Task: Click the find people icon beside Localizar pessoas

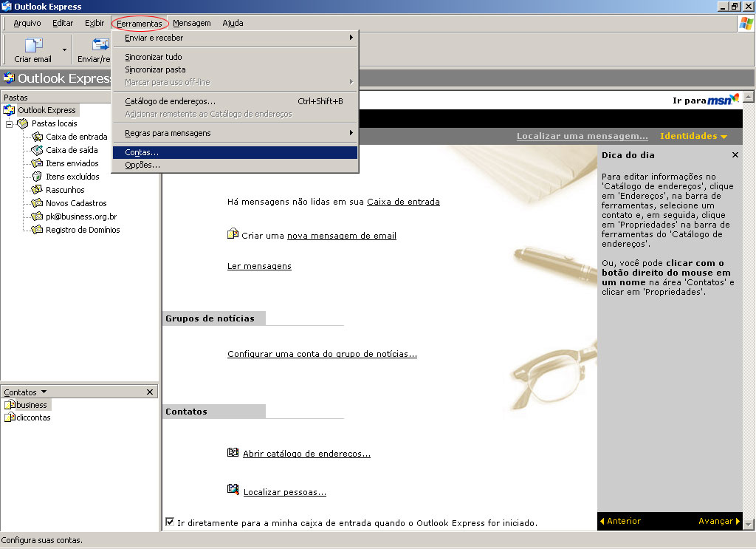Action: coord(233,490)
